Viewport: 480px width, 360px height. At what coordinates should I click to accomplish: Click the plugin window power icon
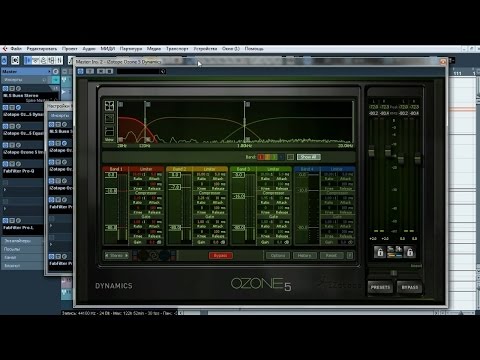81,71
